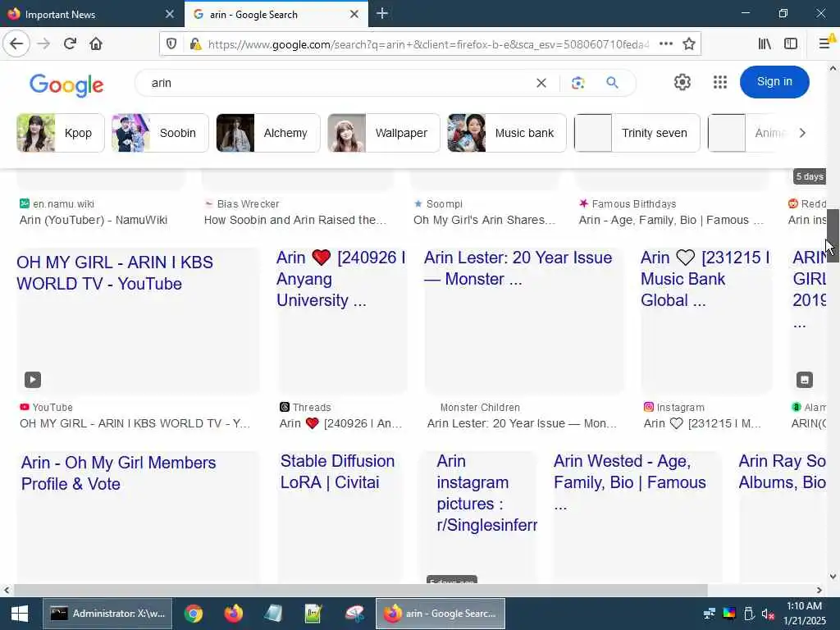
Task: Filter results by Trinity seven chip
Action: point(637,133)
